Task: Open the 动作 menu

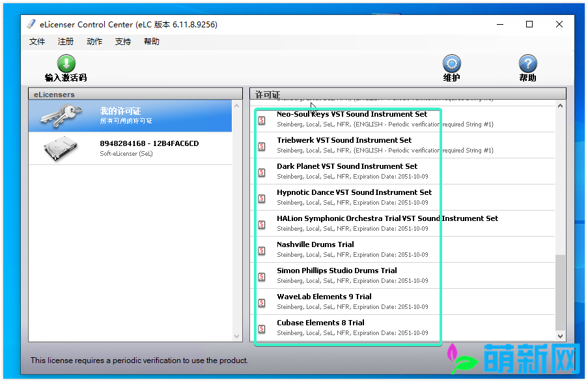Action: [x=94, y=42]
